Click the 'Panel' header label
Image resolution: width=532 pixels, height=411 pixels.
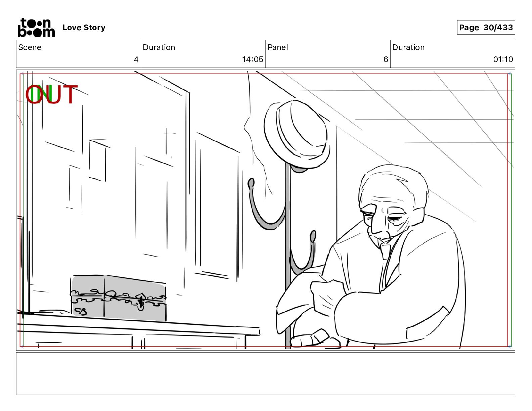(278, 47)
